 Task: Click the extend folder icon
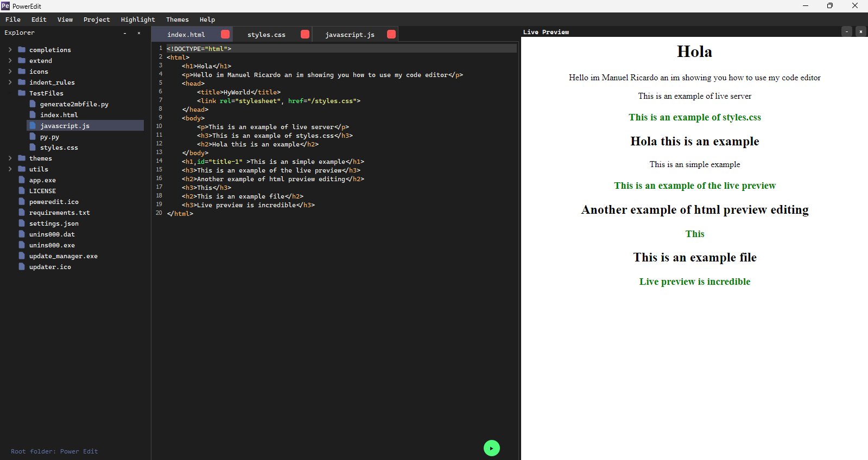coord(22,60)
